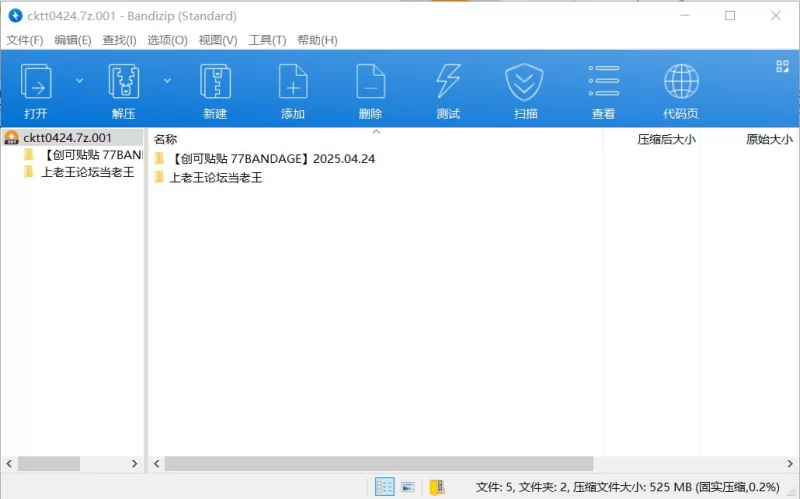Open the 选项(O) menu
Image resolution: width=800 pixels, height=499 pixels.
(167, 40)
